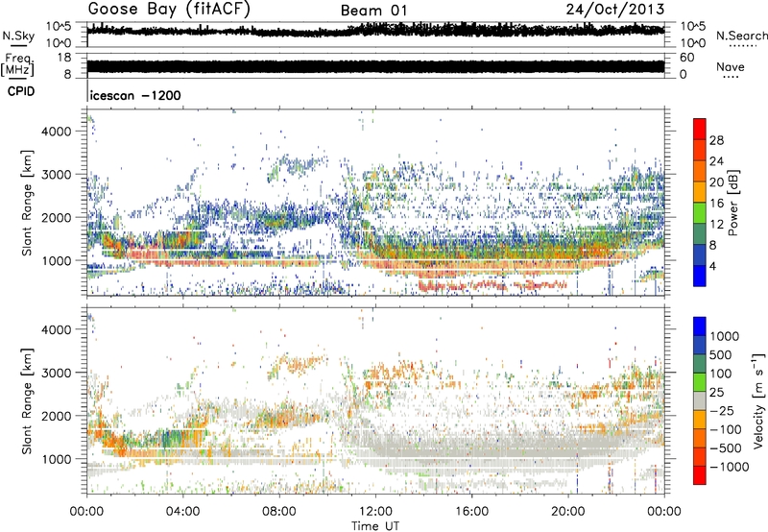This screenshot has width=768, height=532.
Task: Click the Nave legend label
Action: tap(731, 67)
